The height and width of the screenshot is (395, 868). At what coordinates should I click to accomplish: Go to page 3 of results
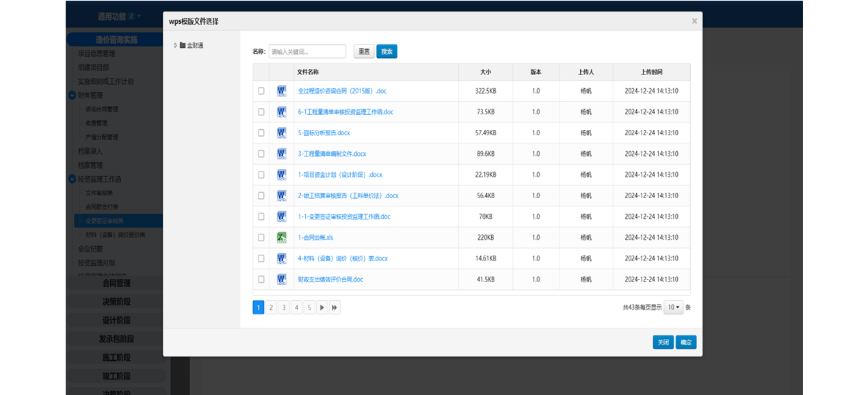[284, 308]
